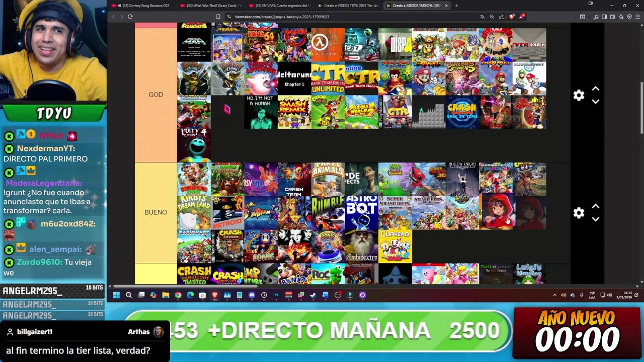Show hidden system tray icons

click(554, 295)
